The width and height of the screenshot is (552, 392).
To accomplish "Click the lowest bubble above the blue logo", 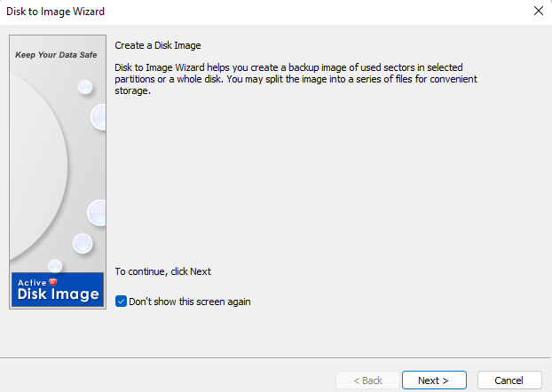I will point(55,265).
